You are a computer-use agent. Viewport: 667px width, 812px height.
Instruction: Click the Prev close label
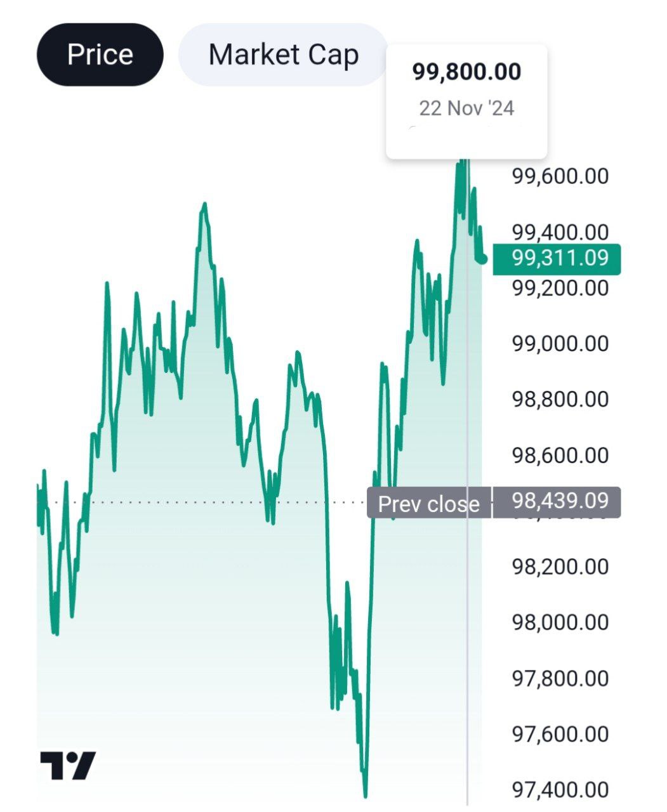pos(429,504)
